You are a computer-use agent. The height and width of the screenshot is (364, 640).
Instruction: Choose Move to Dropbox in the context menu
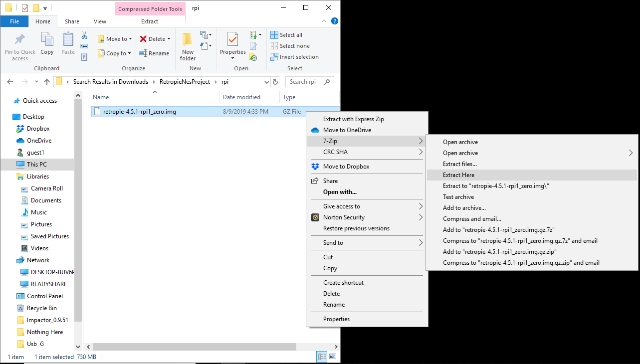click(x=367, y=167)
